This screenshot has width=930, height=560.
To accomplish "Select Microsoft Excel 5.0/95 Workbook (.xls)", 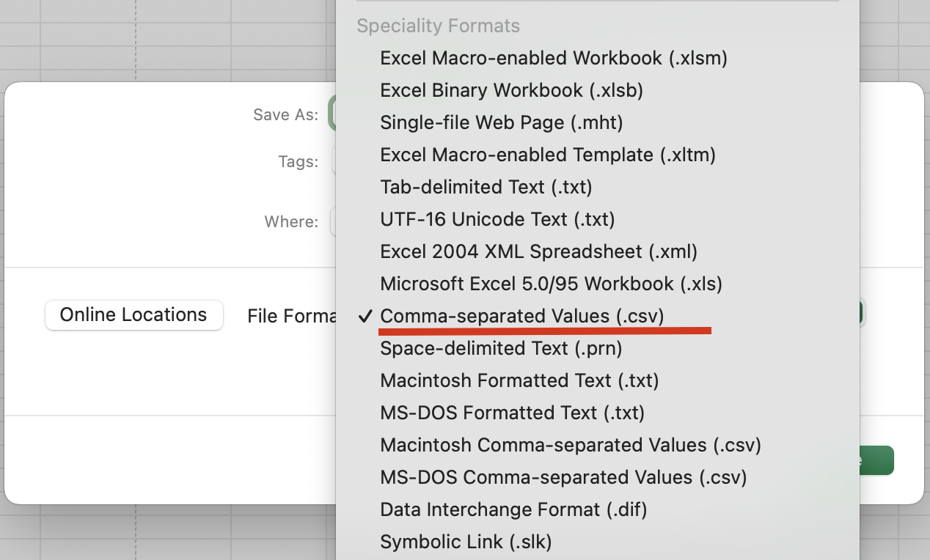I will click(551, 284).
